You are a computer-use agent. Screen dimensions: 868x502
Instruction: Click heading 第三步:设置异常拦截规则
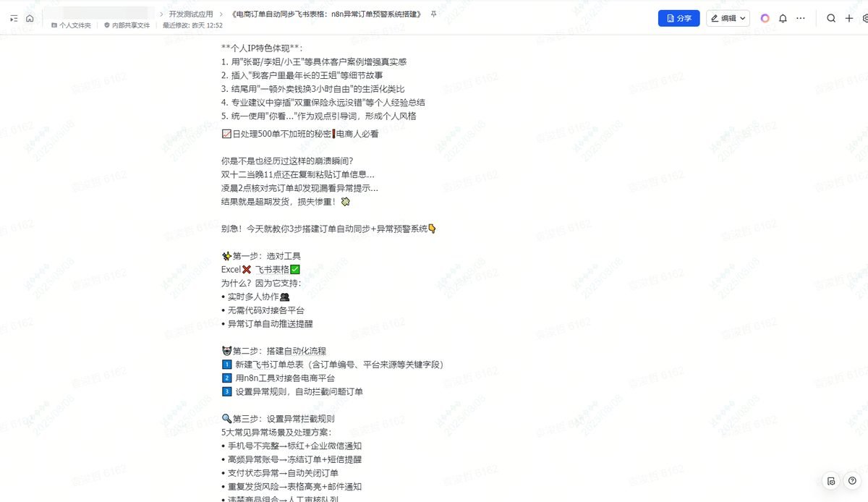pyautogui.click(x=278, y=419)
